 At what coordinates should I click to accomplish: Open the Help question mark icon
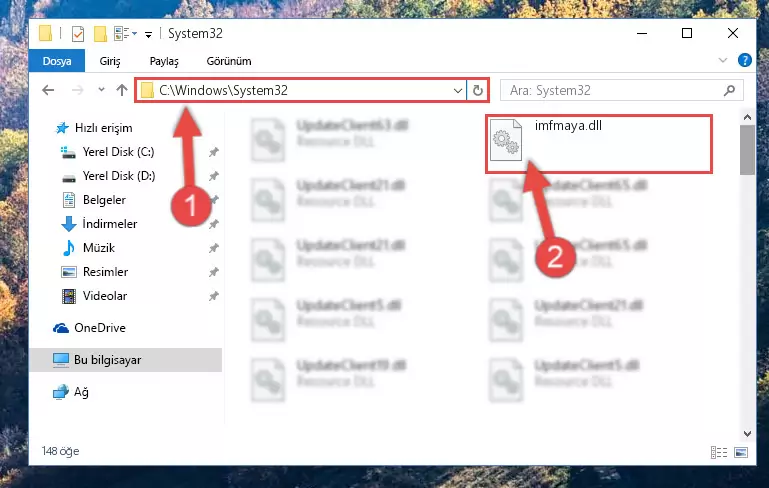click(744, 60)
